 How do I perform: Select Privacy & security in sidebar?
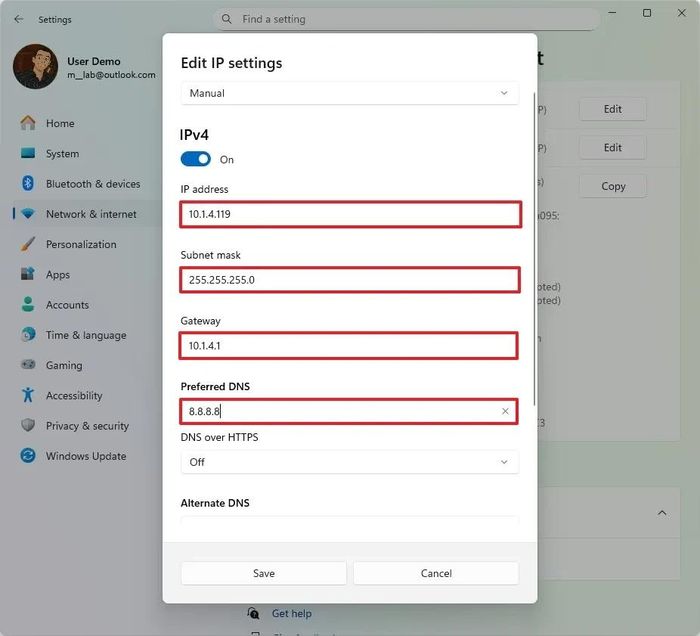87,426
